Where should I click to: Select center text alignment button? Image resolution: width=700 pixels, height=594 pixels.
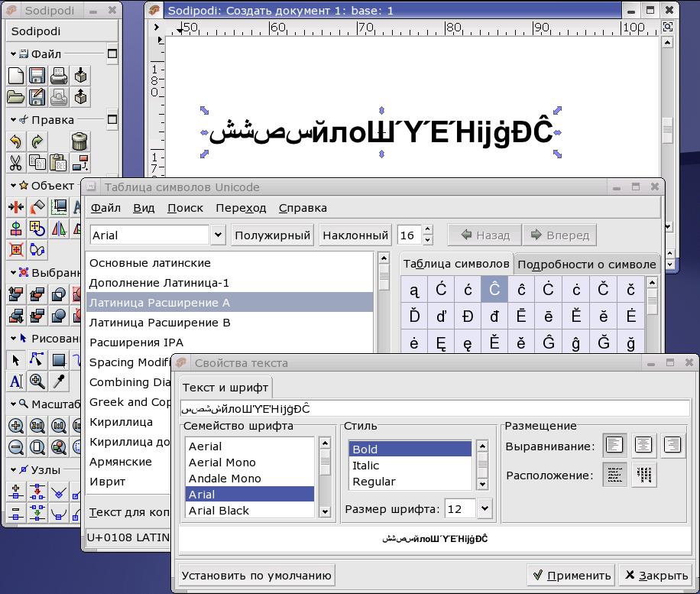(643, 445)
